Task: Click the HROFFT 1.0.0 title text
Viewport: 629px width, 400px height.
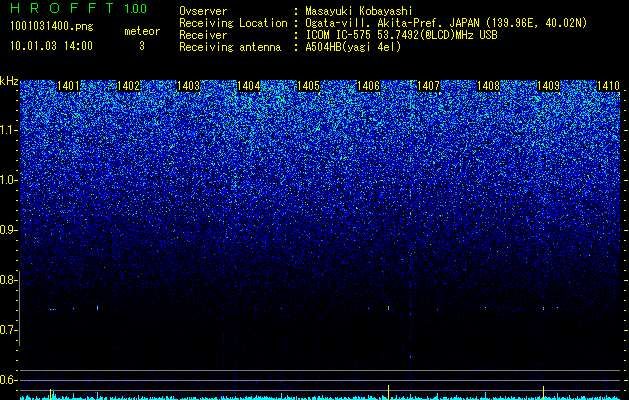Action: [79, 8]
